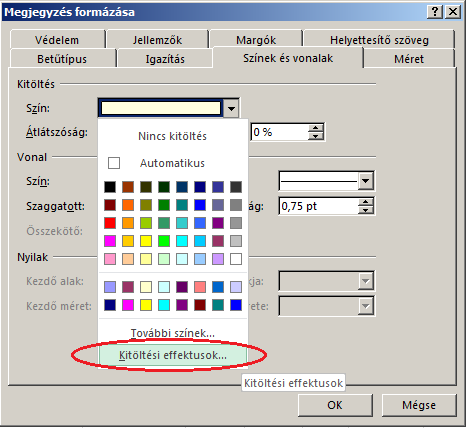Switch to the Betűtípus tab
This screenshot has width=466, height=428.
pos(62,59)
